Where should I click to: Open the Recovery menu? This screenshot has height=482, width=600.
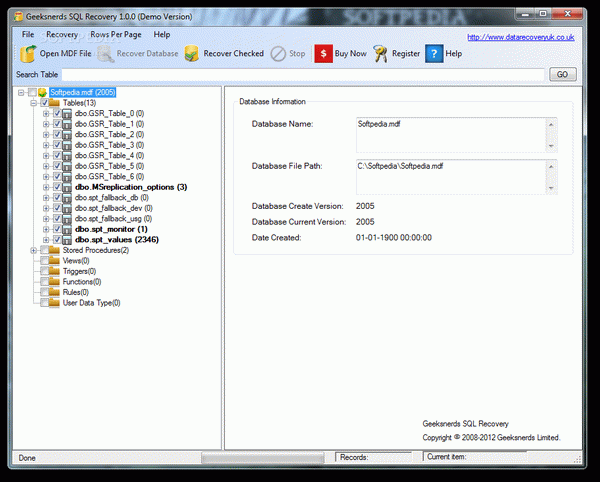[x=62, y=34]
